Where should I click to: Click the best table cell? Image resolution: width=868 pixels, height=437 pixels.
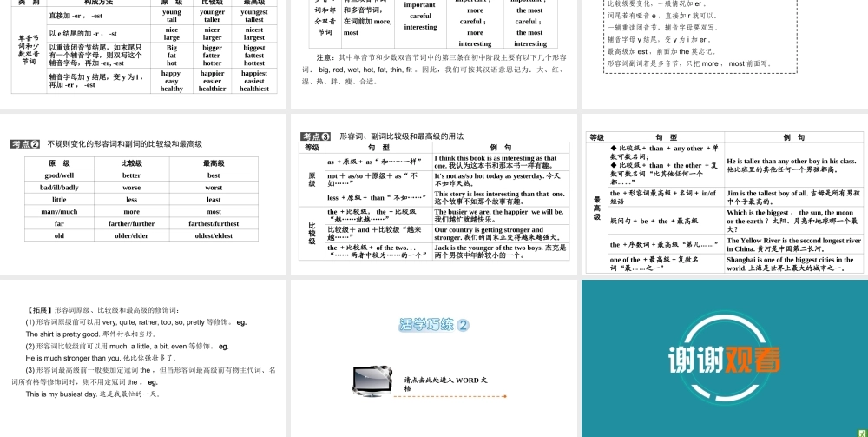point(214,175)
